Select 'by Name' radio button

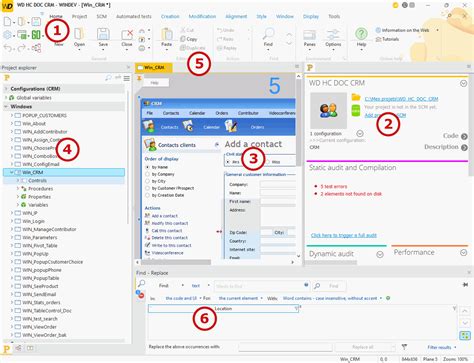tap(147, 167)
